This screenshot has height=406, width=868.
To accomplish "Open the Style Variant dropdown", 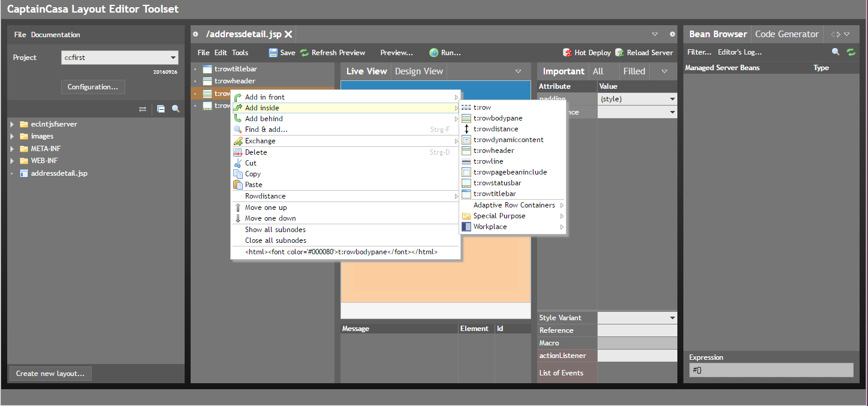I will 672,318.
